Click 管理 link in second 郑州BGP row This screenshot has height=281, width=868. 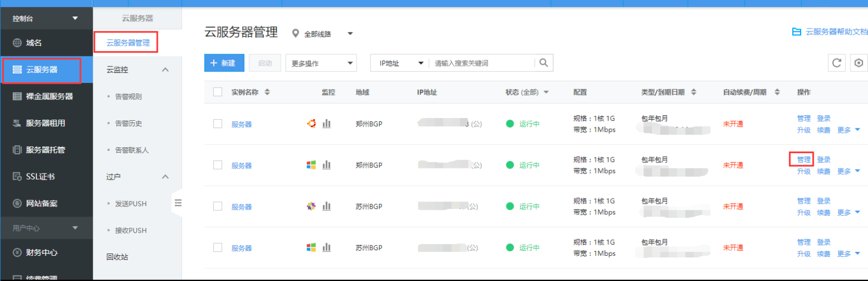[x=804, y=159]
